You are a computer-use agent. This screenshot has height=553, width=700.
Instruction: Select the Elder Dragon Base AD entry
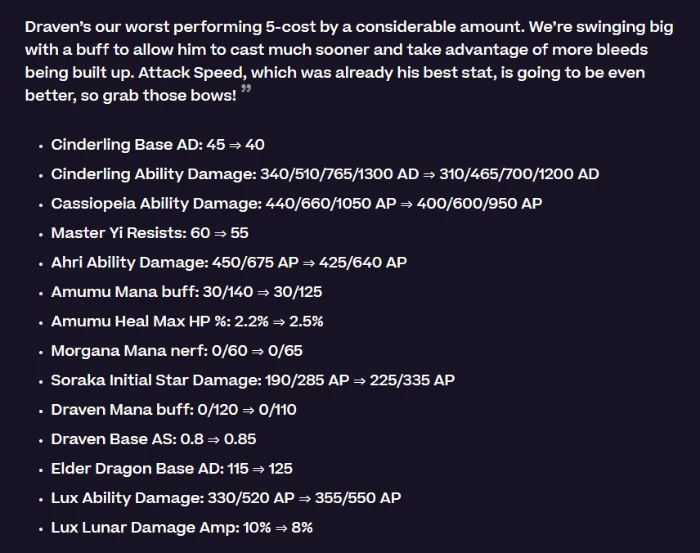[172, 469]
